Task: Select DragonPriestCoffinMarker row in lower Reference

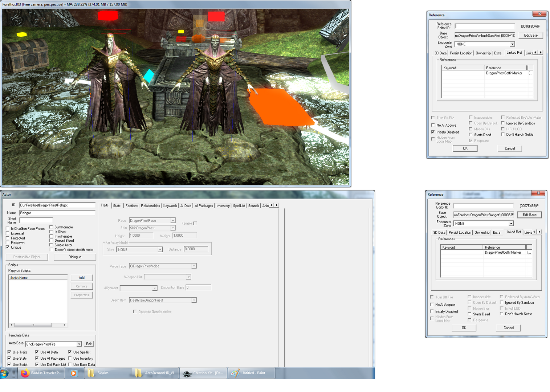Action: [x=486, y=252]
